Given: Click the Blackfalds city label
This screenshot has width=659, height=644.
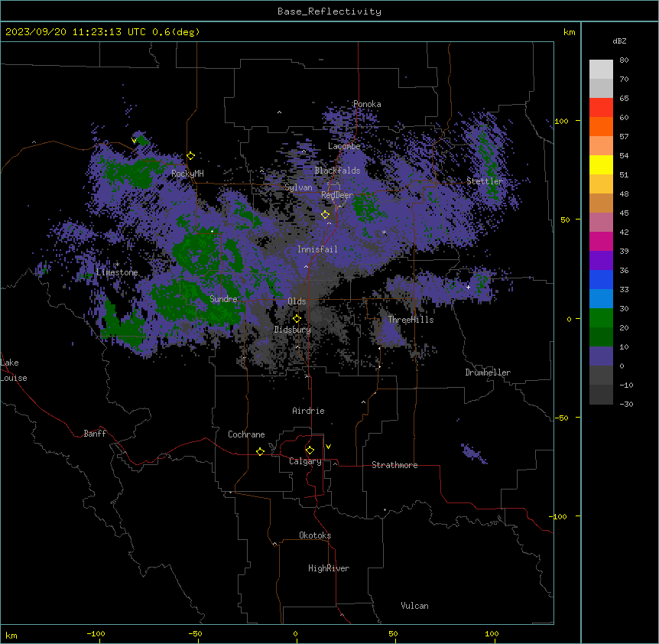Looking at the screenshot, I should [x=337, y=171].
